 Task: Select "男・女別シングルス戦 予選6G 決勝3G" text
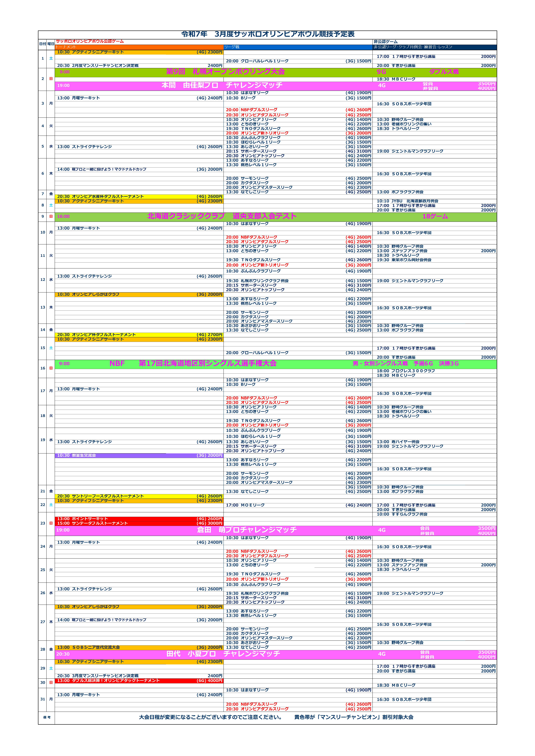406,364
